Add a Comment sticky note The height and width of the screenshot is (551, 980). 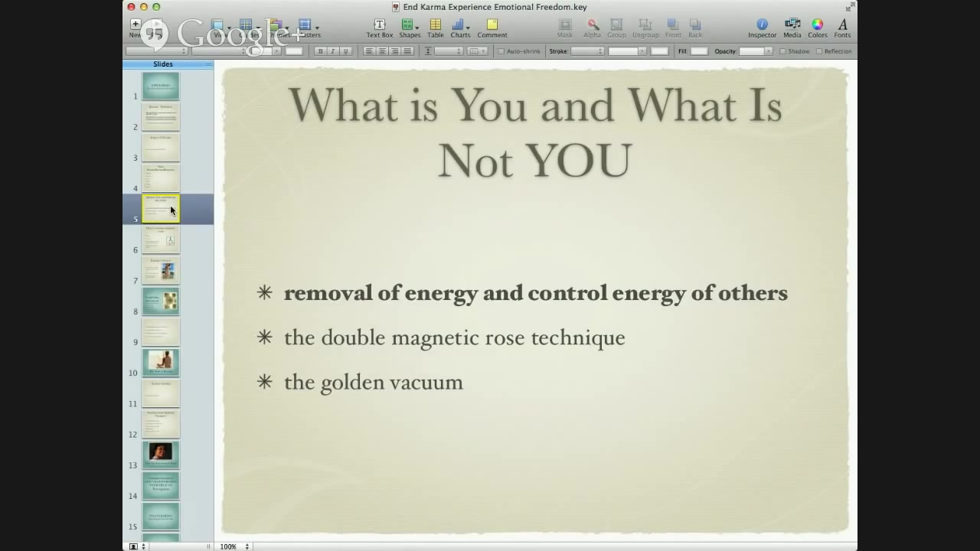point(492,28)
